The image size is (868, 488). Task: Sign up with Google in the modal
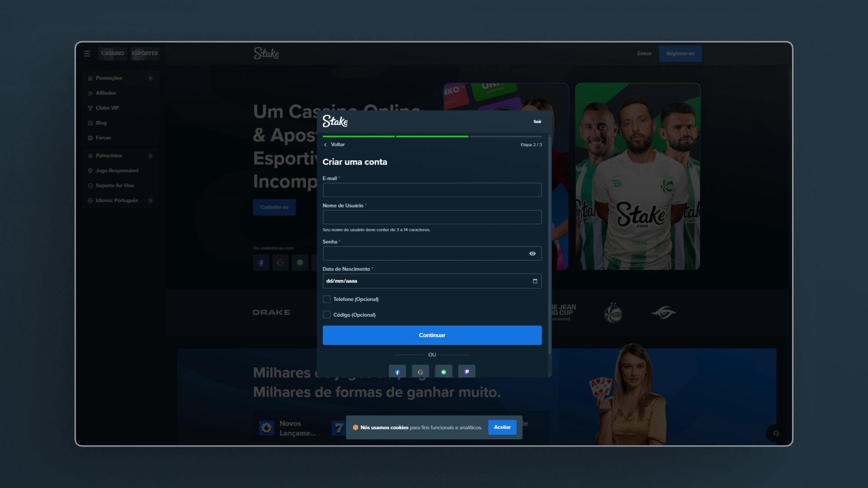tap(420, 372)
